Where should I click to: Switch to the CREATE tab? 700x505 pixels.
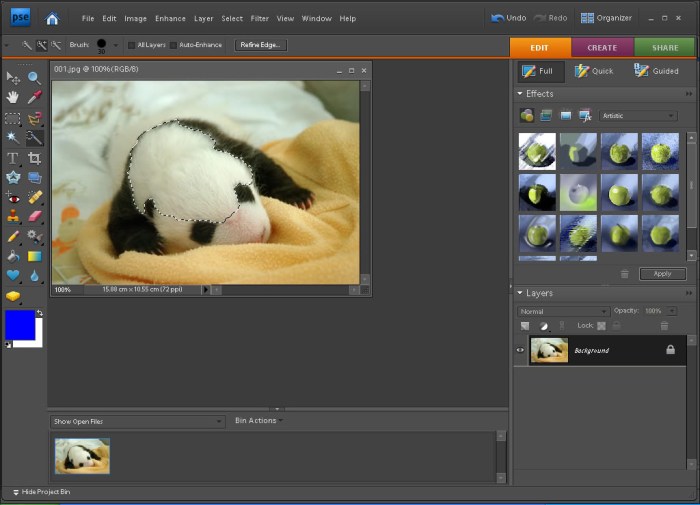[x=602, y=47]
